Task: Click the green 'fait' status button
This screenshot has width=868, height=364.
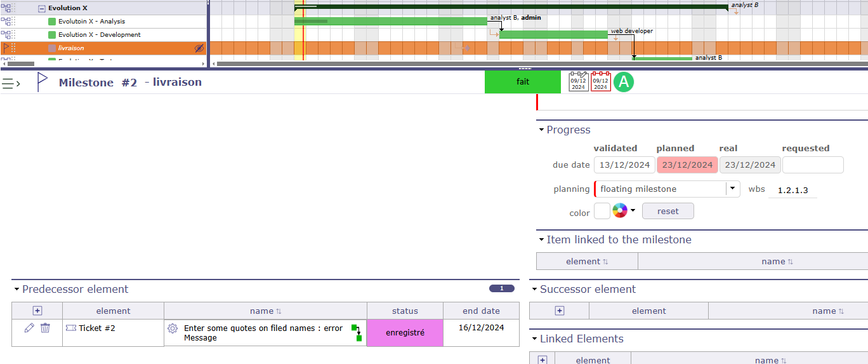Action: (x=522, y=82)
